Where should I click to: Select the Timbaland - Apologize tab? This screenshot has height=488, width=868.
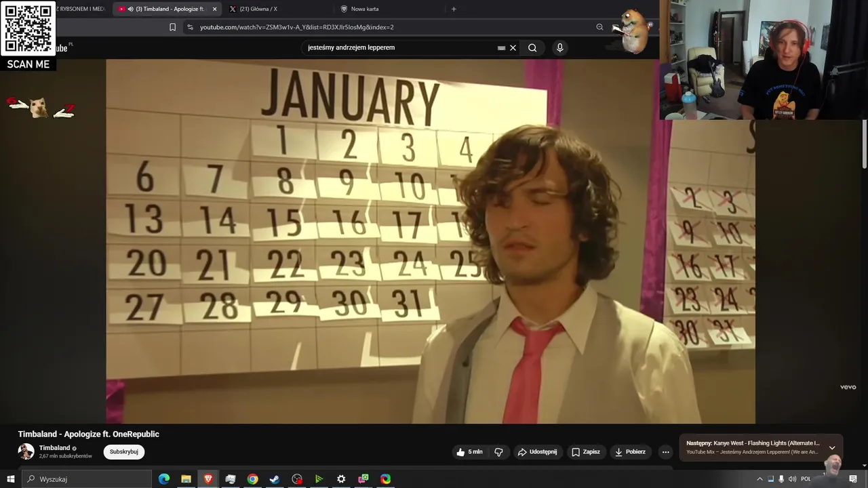click(166, 9)
